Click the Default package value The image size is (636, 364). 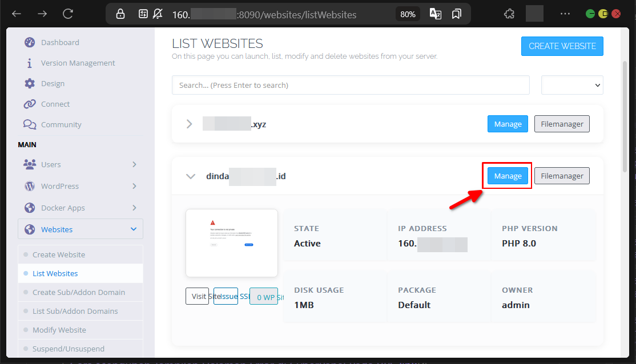[414, 305]
